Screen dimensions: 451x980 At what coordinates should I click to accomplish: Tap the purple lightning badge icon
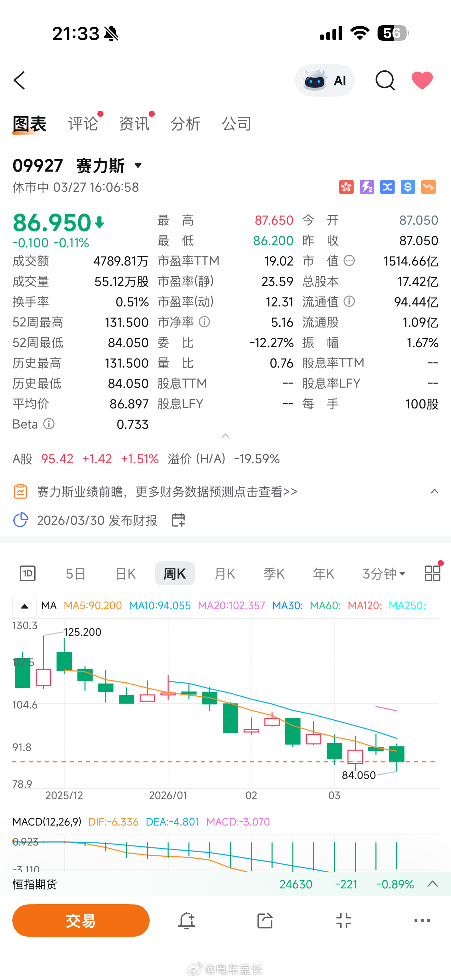tap(367, 187)
